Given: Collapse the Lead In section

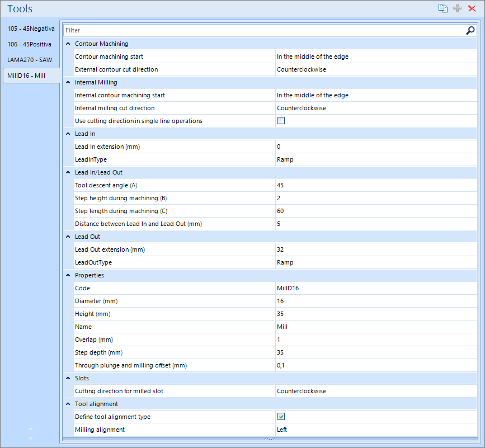Looking at the screenshot, I should pos(68,134).
